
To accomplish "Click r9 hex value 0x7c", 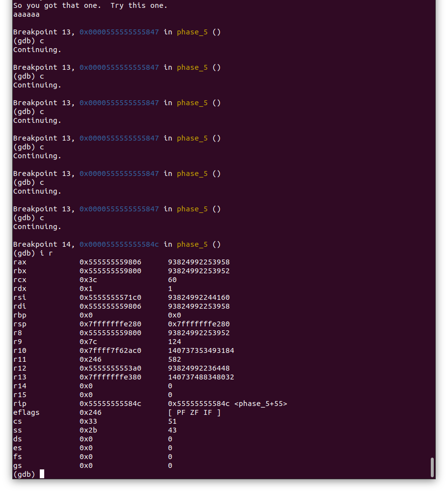I will tap(88, 342).
